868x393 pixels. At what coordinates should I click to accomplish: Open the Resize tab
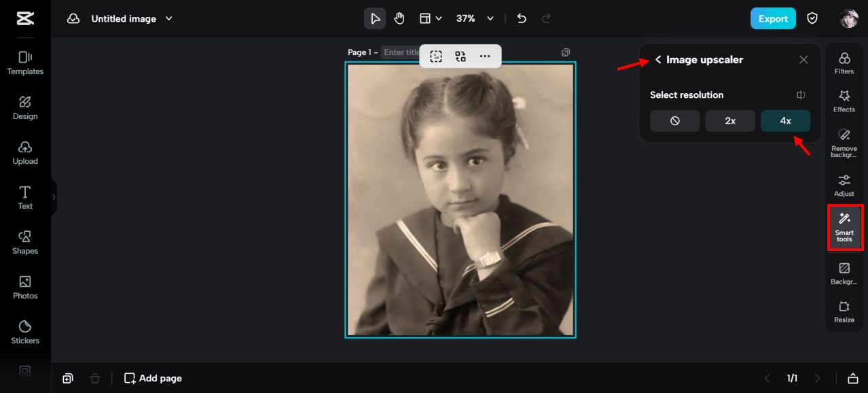(x=844, y=311)
